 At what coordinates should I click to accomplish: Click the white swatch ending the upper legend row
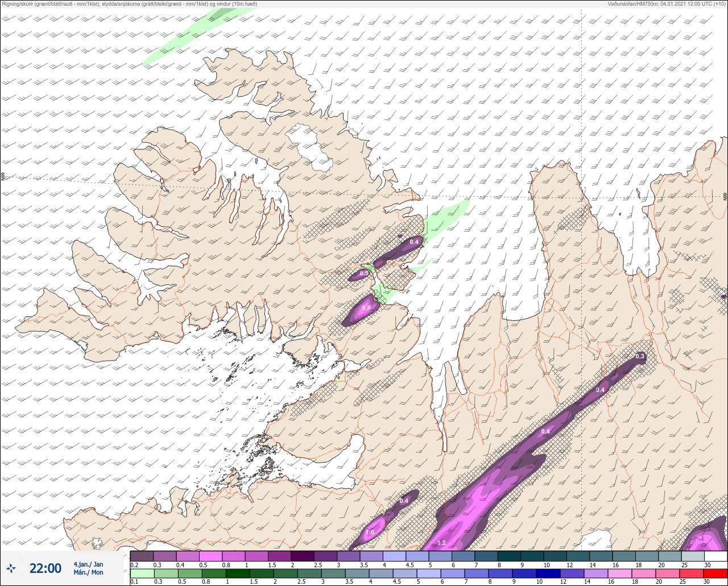pos(715,556)
